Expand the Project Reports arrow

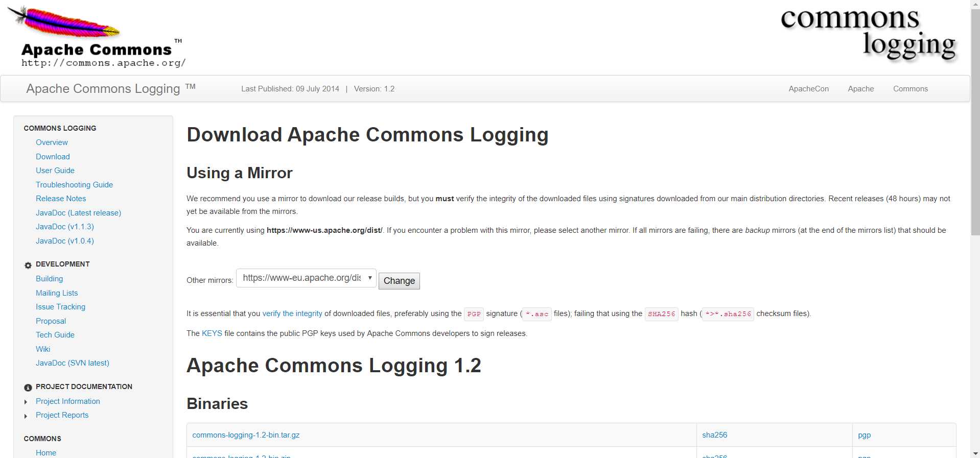[26, 416]
